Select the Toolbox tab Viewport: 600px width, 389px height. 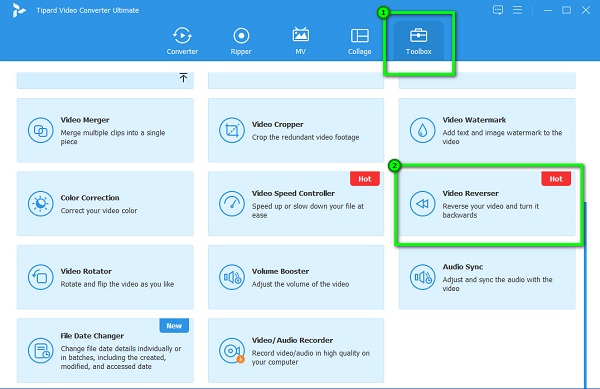tap(419, 41)
